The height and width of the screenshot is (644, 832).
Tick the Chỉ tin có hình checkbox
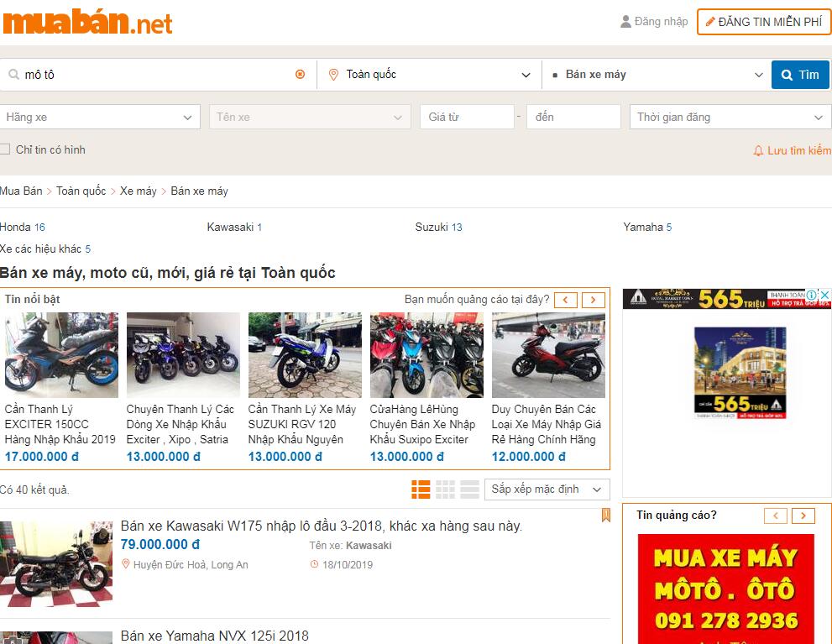pos(5,149)
